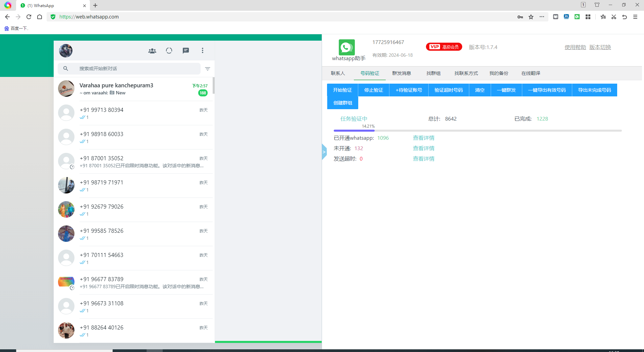Open the saved passwords key icon
Screen dimensions: 644x352
click(520, 17)
